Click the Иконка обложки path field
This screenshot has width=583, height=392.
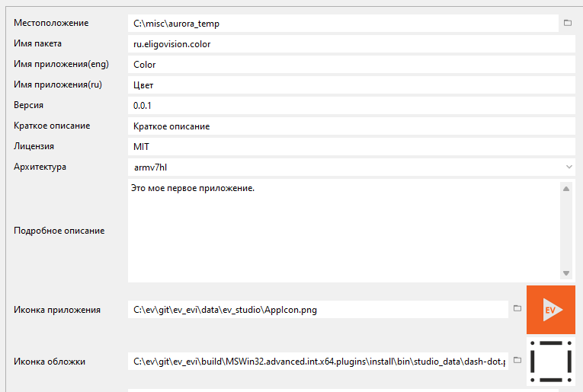317,362
